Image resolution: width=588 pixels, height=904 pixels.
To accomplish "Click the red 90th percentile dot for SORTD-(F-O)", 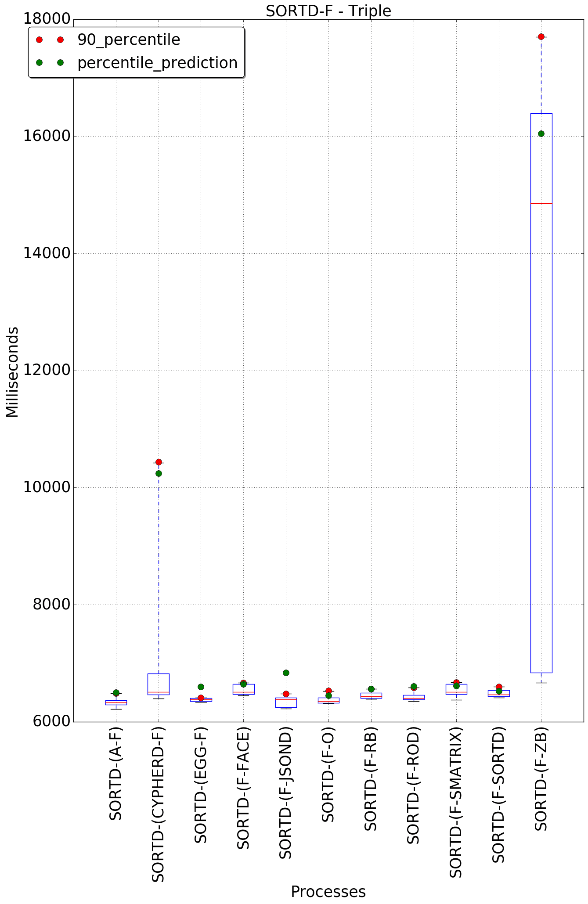I will [328, 691].
